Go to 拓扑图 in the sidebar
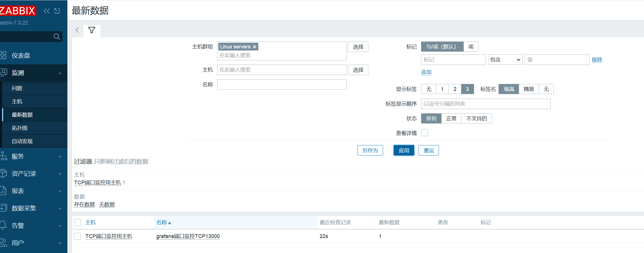The width and height of the screenshot is (644, 253). (20, 128)
